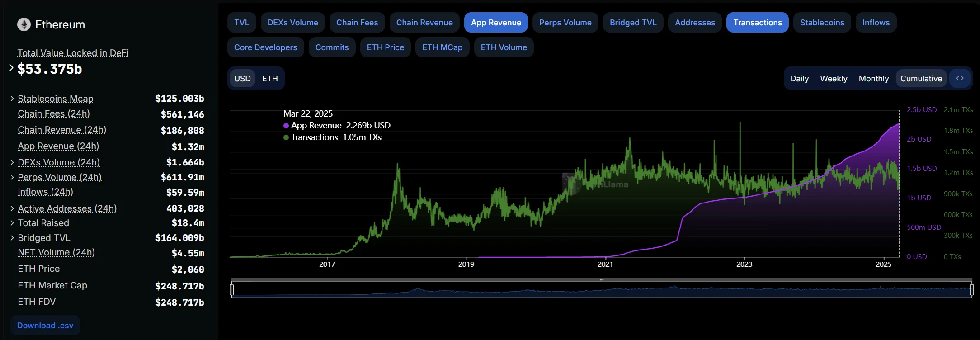980x340 pixels.
Task: Toggle the Commits metric
Action: 332,47
